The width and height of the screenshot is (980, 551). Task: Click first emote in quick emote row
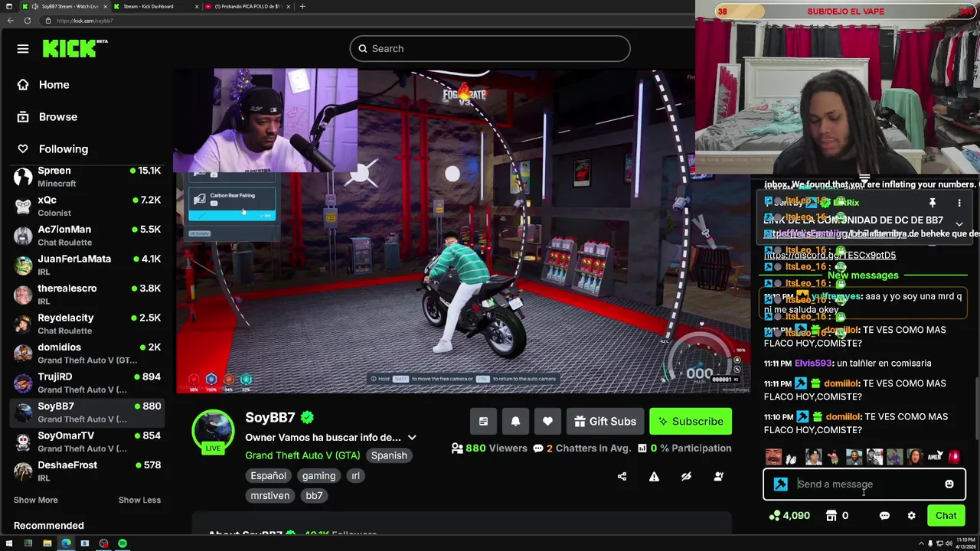[774, 458]
